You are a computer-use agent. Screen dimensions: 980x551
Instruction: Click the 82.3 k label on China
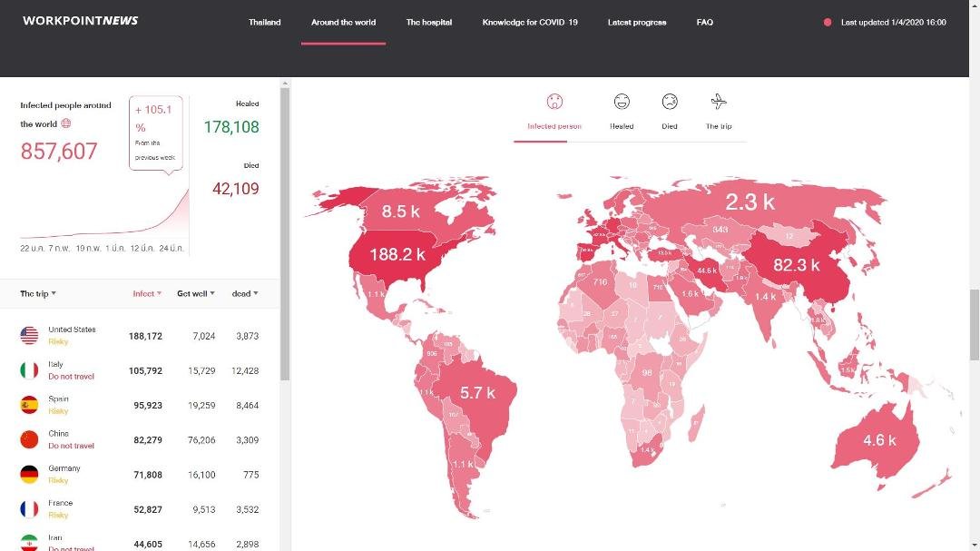tap(797, 265)
